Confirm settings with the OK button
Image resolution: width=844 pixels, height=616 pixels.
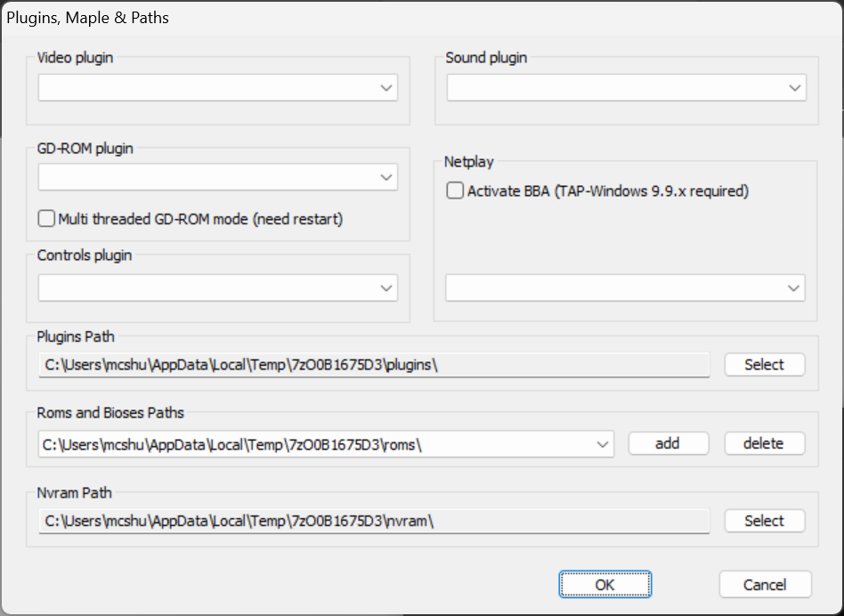[x=605, y=584]
